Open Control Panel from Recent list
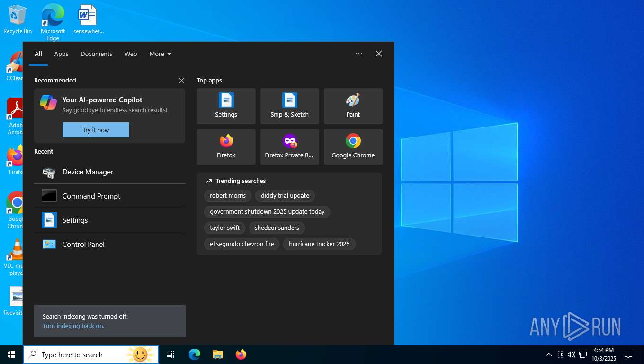Screen dimensions: 644x364 click(x=109, y=245)
